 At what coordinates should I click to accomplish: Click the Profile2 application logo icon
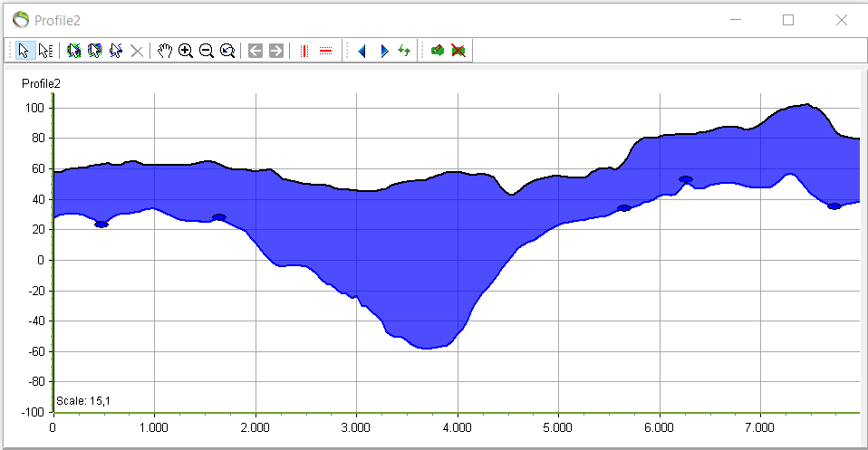click(x=21, y=20)
